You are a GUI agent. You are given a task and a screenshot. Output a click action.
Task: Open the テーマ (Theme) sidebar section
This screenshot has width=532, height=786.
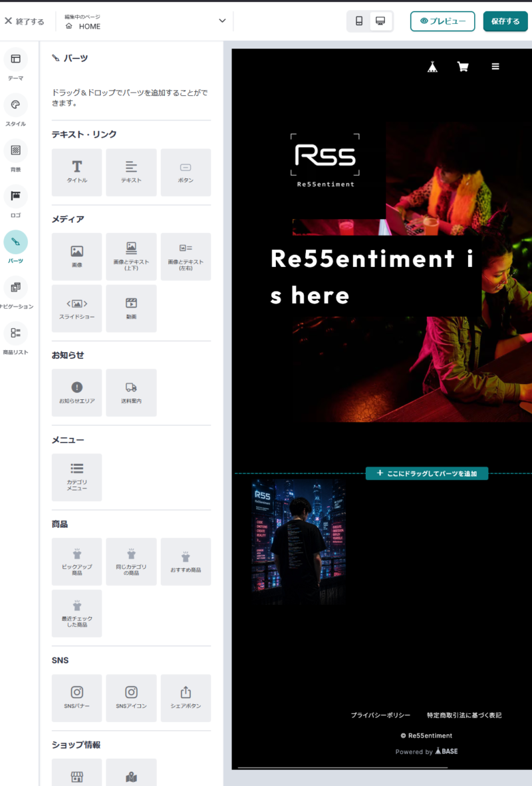pos(15,65)
